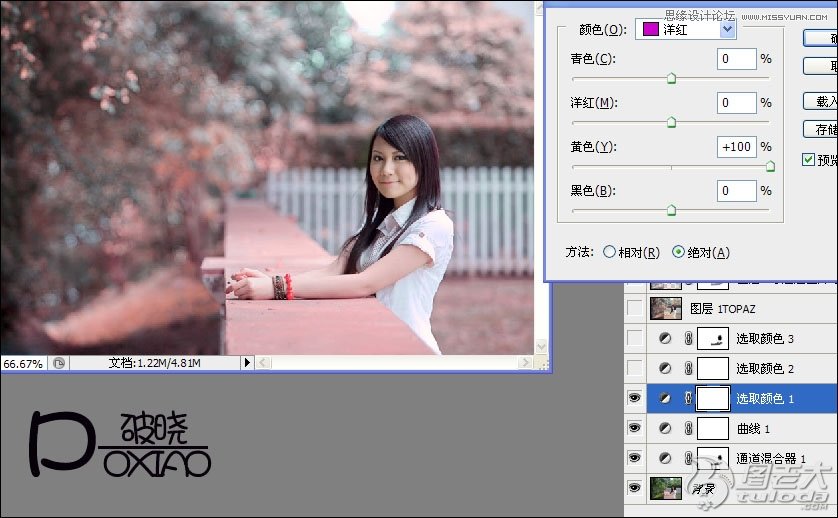The width and height of the screenshot is (838, 518).
Task: Hide the 背景 layer eye
Action: pos(634,488)
